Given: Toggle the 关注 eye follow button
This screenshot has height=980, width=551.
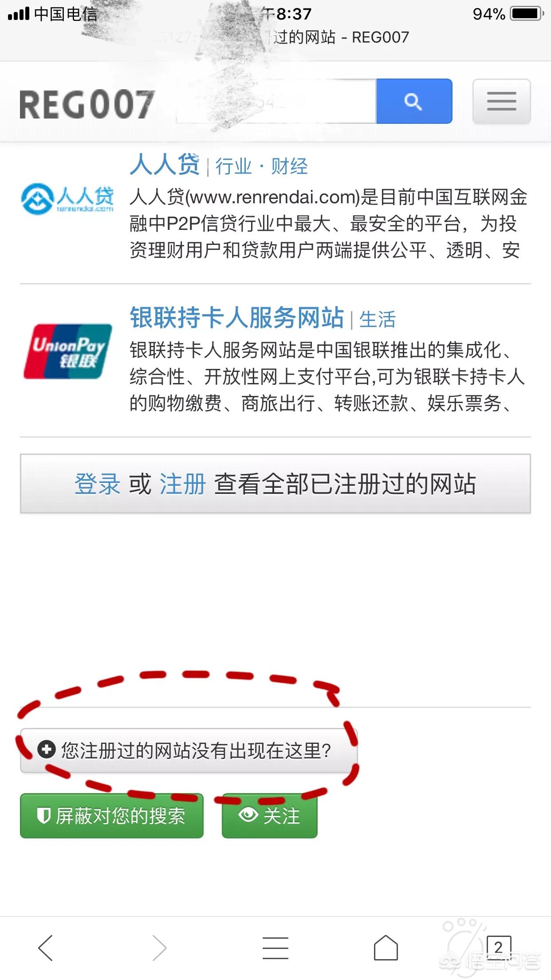Looking at the screenshot, I should pos(270,816).
